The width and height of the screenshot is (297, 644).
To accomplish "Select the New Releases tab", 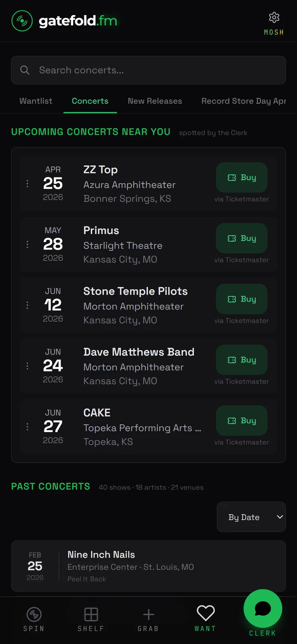I will pyautogui.click(x=155, y=101).
